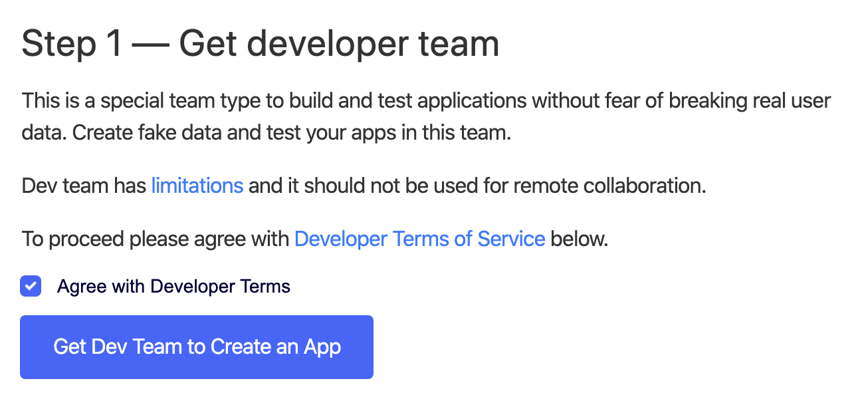Click the words "Terms of Service" in the blue link
Screen dimensions: 868x411
(477, 239)
